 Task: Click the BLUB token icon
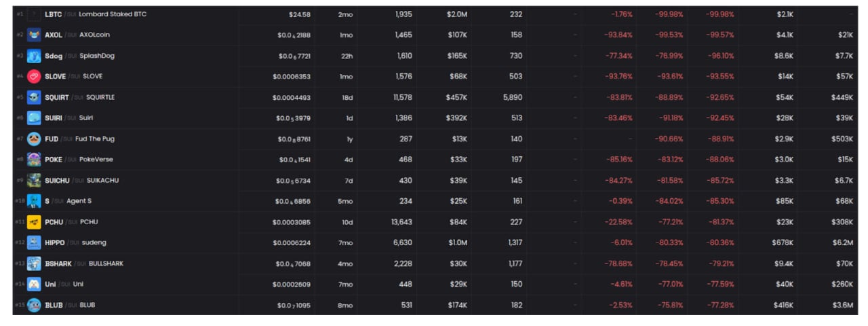pyautogui.click(x=34, y=305)
